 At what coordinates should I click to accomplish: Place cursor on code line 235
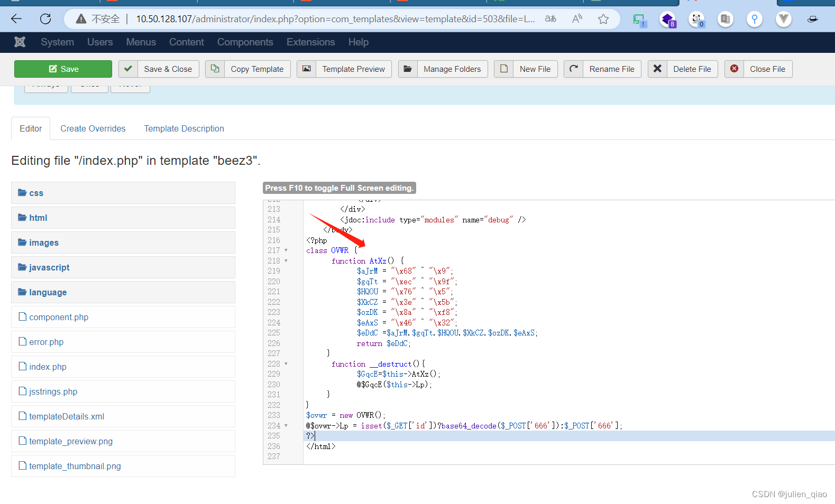tap(569, 436)
